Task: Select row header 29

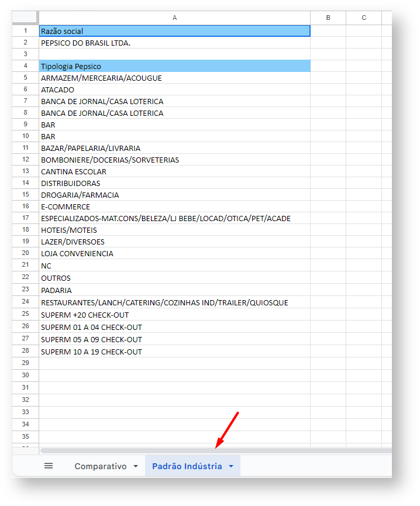Action: [25, 363]
